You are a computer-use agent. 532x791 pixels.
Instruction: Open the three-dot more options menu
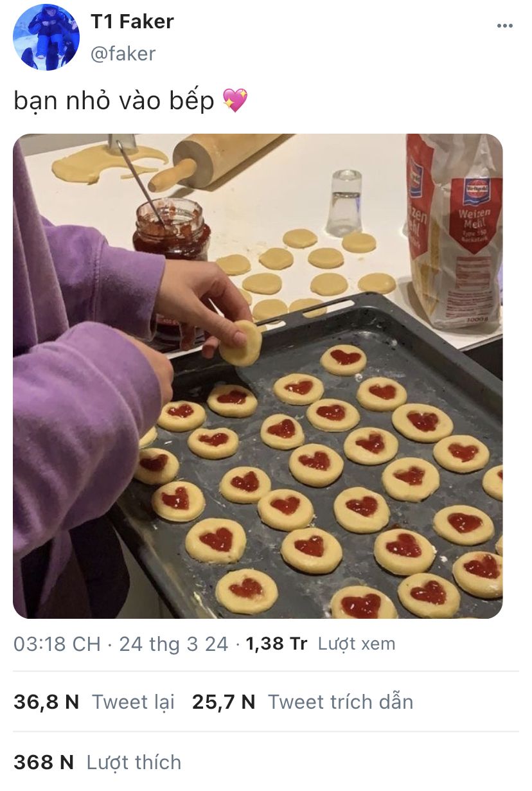pyautogui.click(x=505, y=26)
